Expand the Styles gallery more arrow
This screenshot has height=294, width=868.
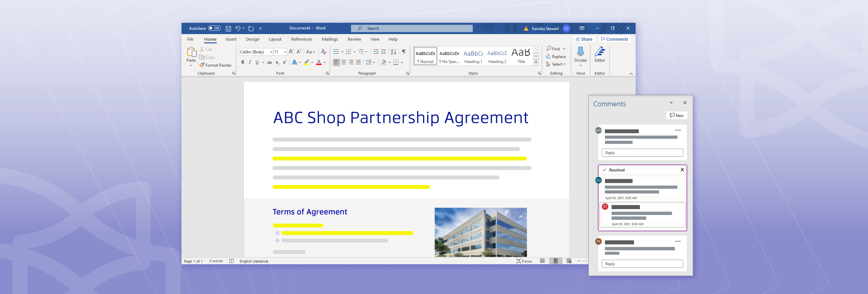tap(536, 63)
